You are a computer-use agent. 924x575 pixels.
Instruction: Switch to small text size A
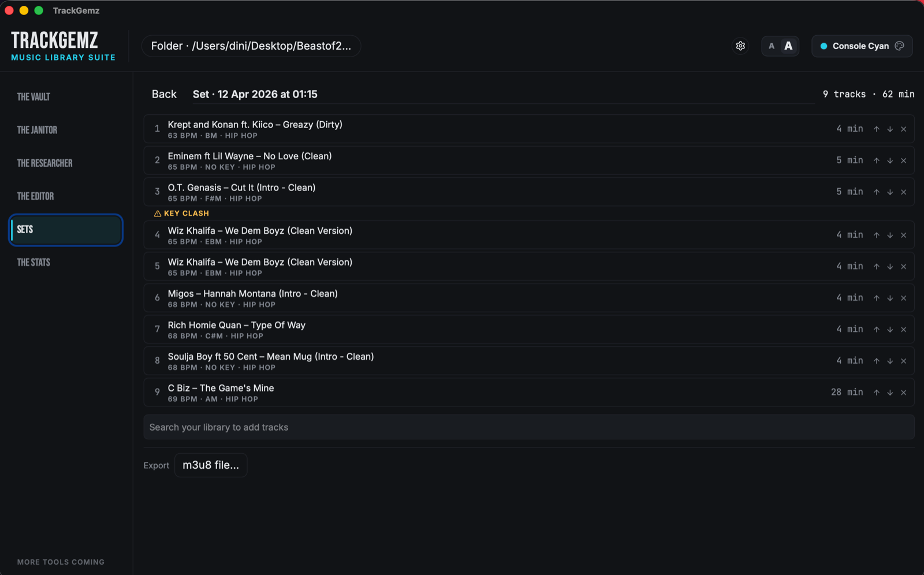click(772, 46)
